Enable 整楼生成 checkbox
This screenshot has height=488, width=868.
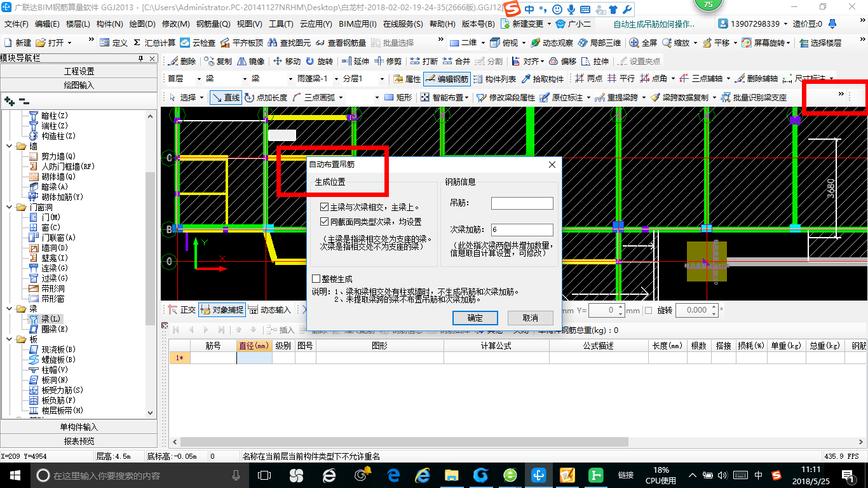(316, 278)
